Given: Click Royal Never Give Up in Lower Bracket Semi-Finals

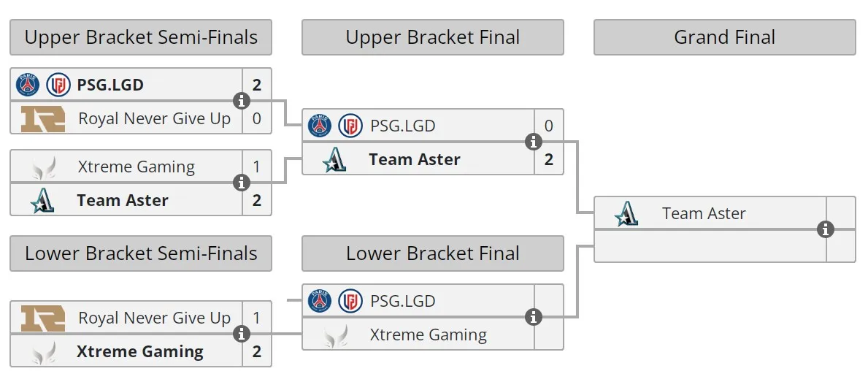Looking at the screenshot, I should pyautogui.click(x=155, y=318).
